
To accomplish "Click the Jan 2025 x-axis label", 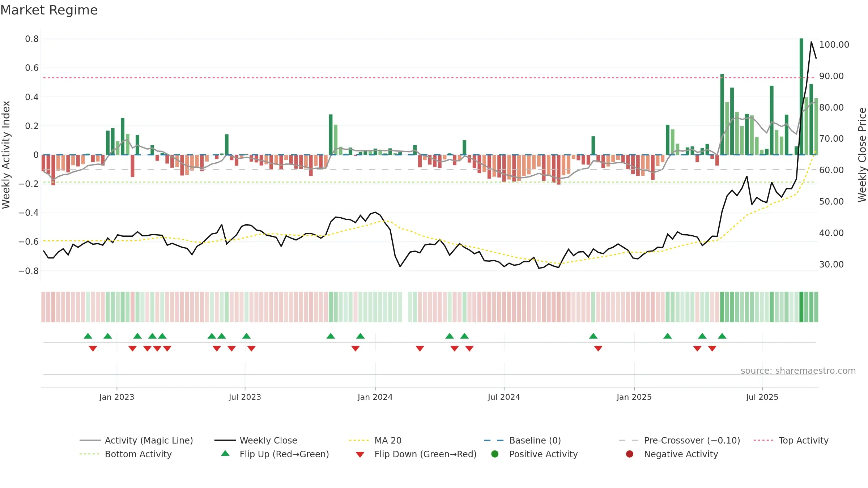I will click(634, 397).
